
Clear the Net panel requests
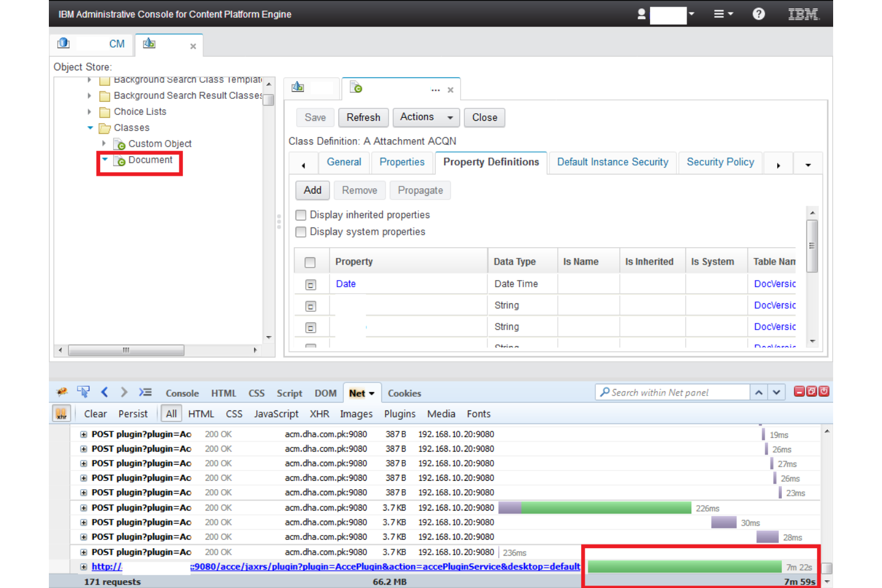pyautogui.click(x=95, y=413)
